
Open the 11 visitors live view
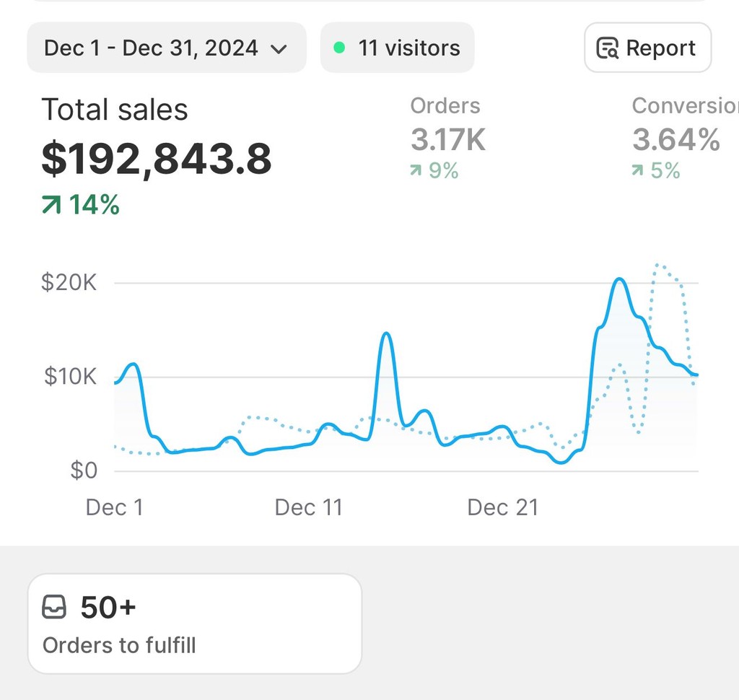[x=398, y=48]
